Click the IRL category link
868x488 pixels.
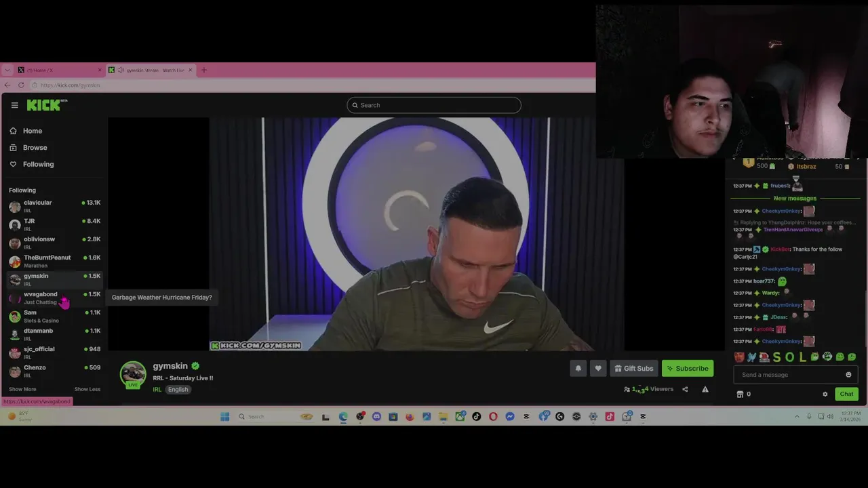click(x=157, y=389)
